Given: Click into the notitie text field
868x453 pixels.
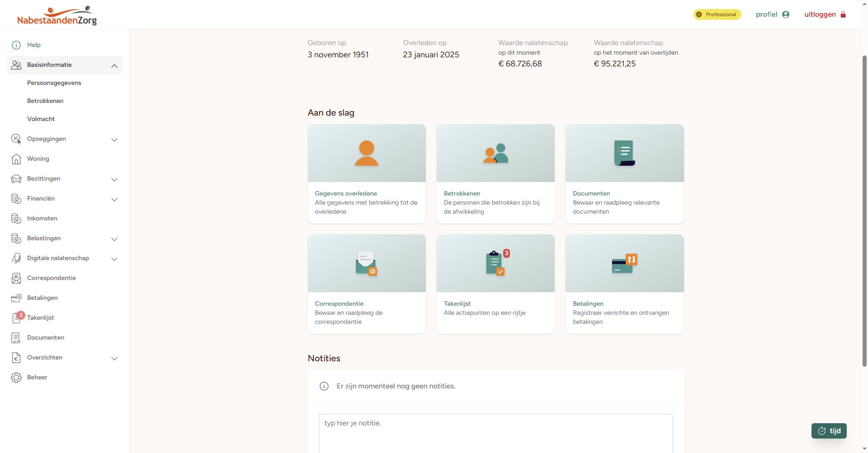Looking at the screenshot, I should pyautogui.click(x=495, y=431).
